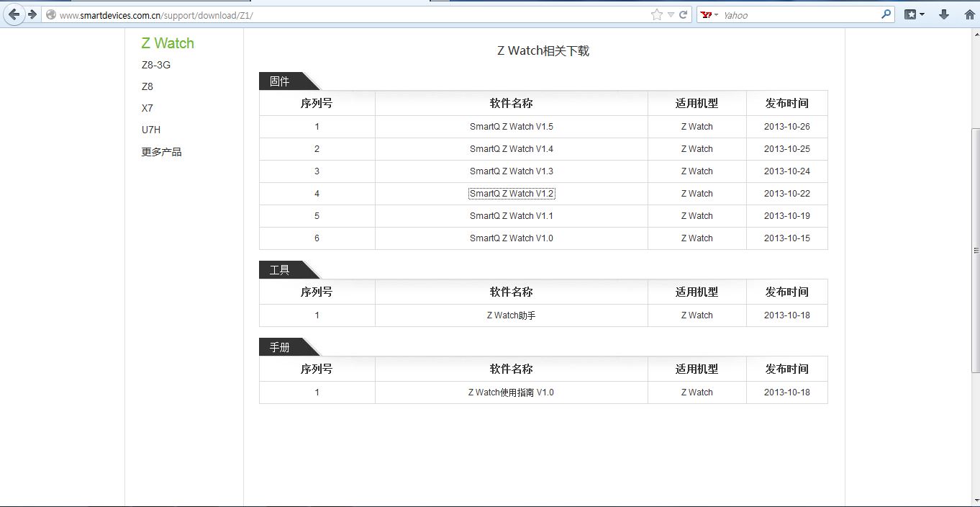The height and width of the screenshot is (507, 980).
Task: Click the browser forward arrow button
Action: pyautogui.click(x=32, y=14)
